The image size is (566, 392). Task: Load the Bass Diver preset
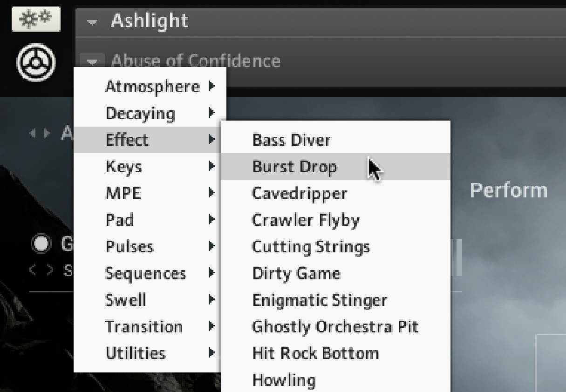coord(291,140)
